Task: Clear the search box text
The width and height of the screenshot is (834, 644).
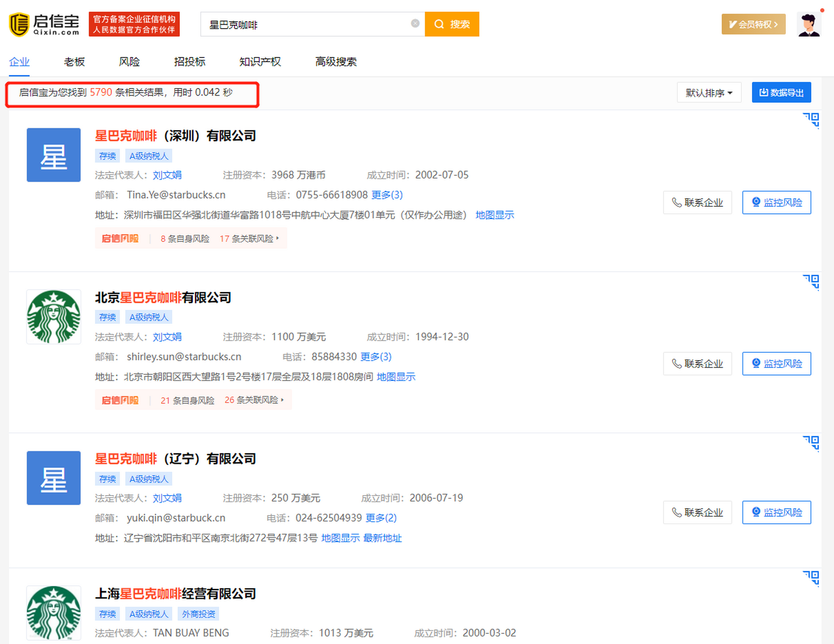Action: [415, 23]
